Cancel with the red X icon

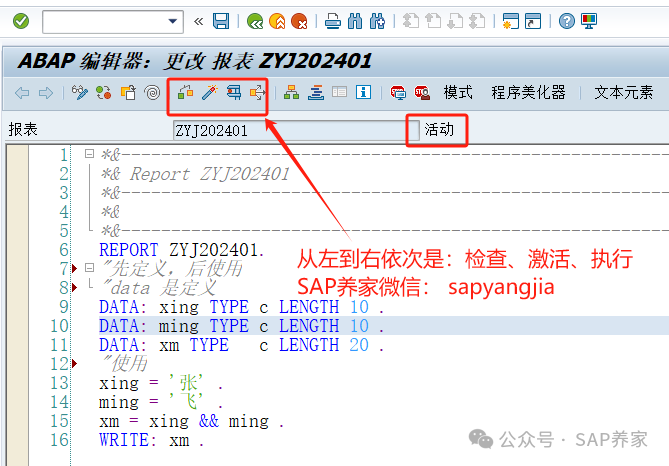299,21
